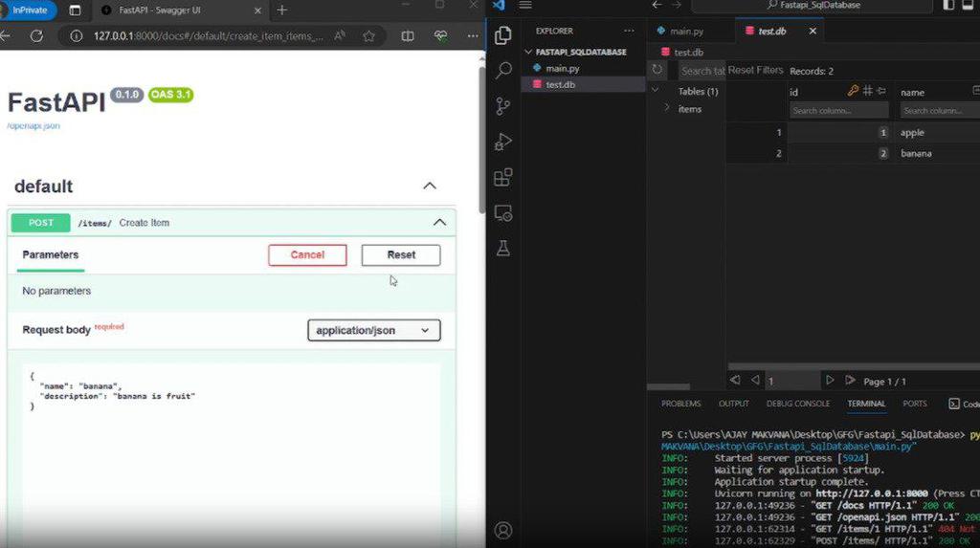Open Source Control view icon
This screenshot has width=980, height=548.
pyautogui.click(x=503, y=106)
